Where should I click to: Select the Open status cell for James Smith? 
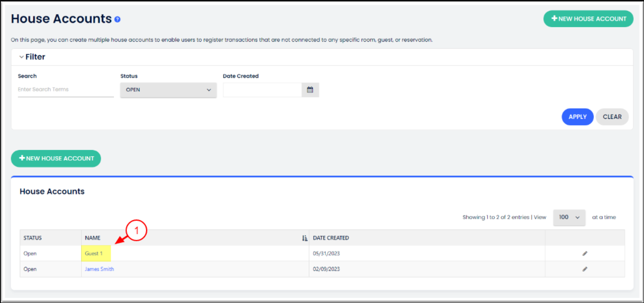coord(51,269)
